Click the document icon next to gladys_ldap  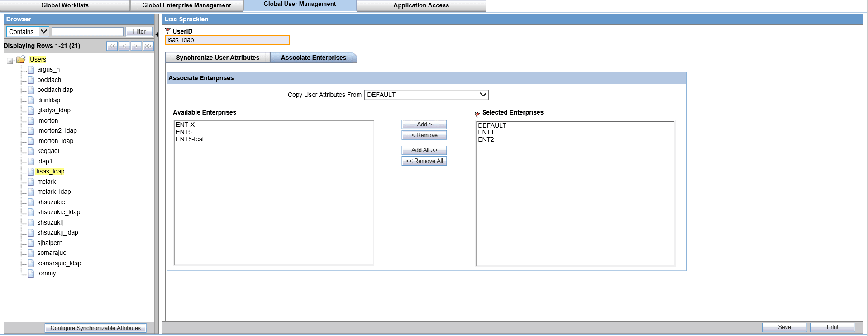click(31, 110)
